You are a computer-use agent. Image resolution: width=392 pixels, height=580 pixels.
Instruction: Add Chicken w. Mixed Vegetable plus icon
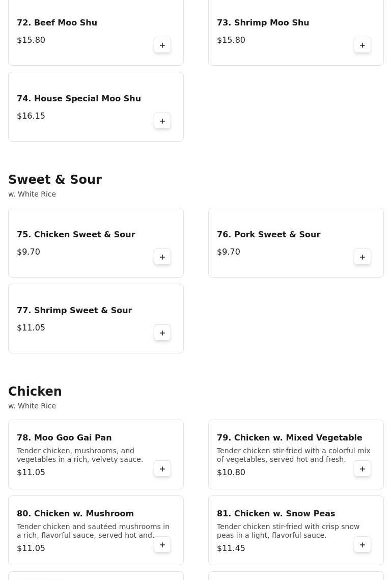pyautogui.click(x=362, y=469)
